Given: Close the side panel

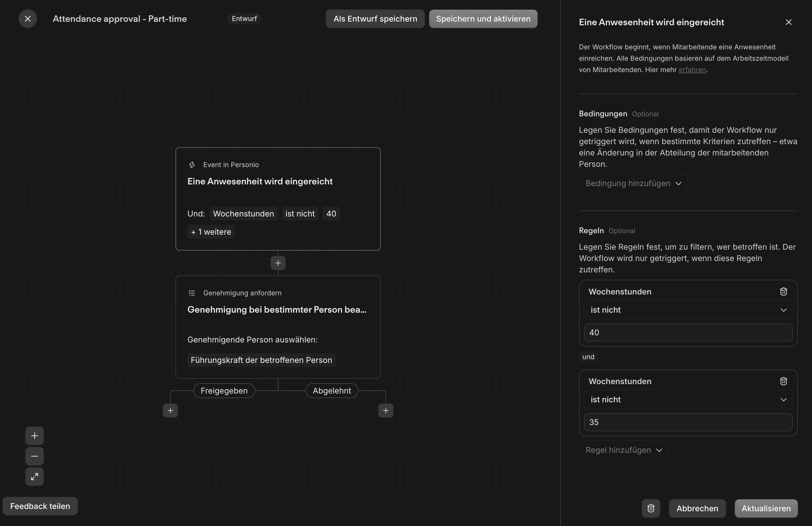Looking at the screenshot, I should tap(788, 22).
